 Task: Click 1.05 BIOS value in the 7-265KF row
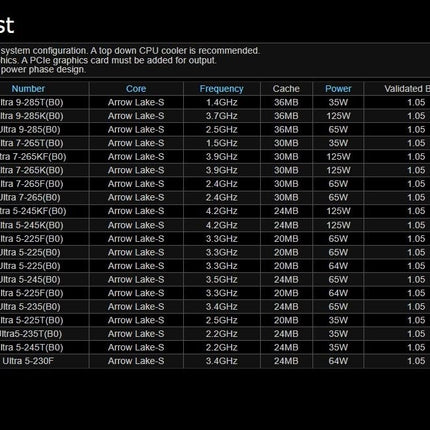(x=416, y=157)
